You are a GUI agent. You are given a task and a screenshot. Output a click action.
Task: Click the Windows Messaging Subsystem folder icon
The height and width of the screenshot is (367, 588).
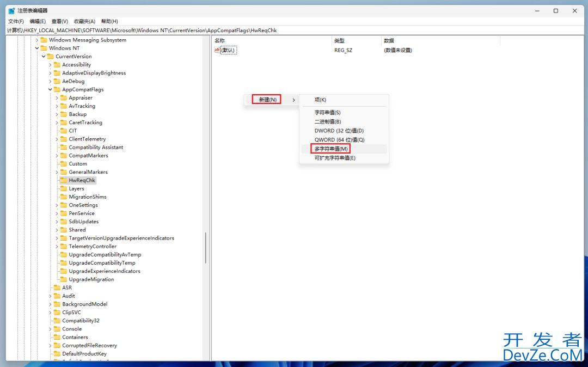tap(44, 40)
